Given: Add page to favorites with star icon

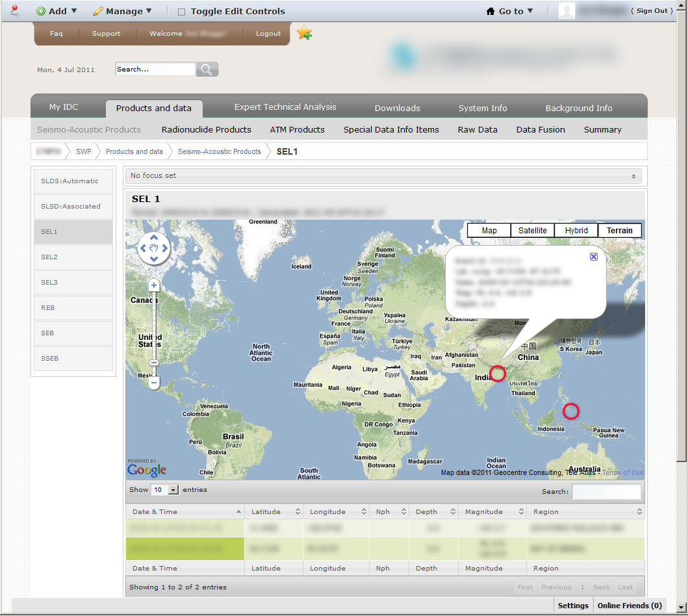Looking at the screenshot, I should [304, 32].
